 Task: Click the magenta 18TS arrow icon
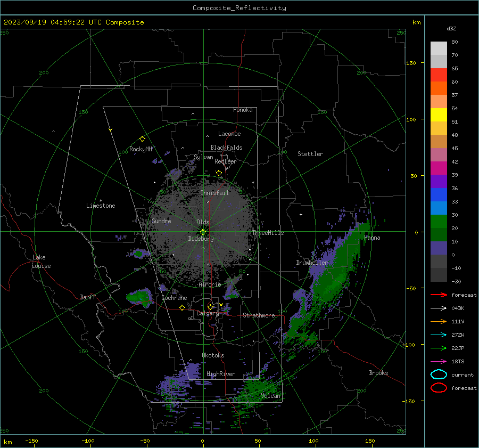coord(439,362)
